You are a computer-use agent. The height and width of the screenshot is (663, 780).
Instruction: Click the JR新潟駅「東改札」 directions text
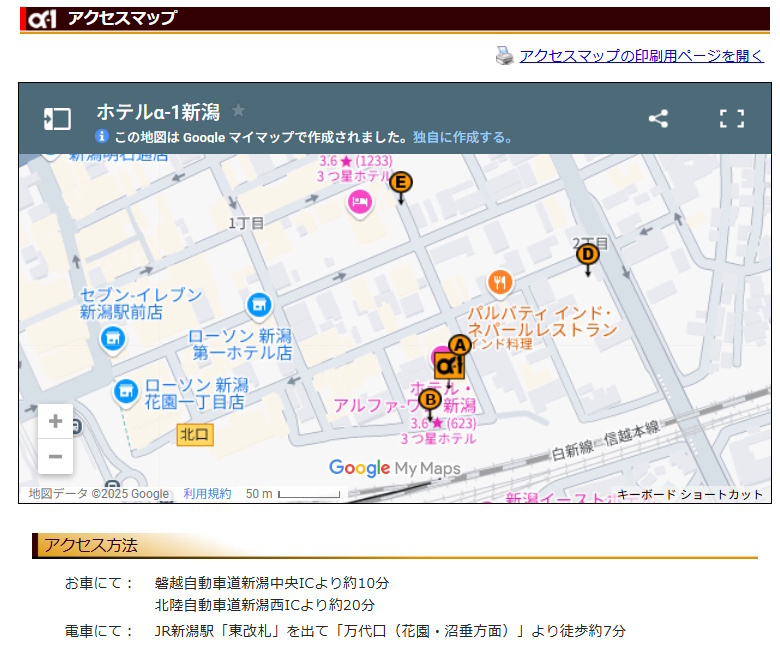pos(390,631)
